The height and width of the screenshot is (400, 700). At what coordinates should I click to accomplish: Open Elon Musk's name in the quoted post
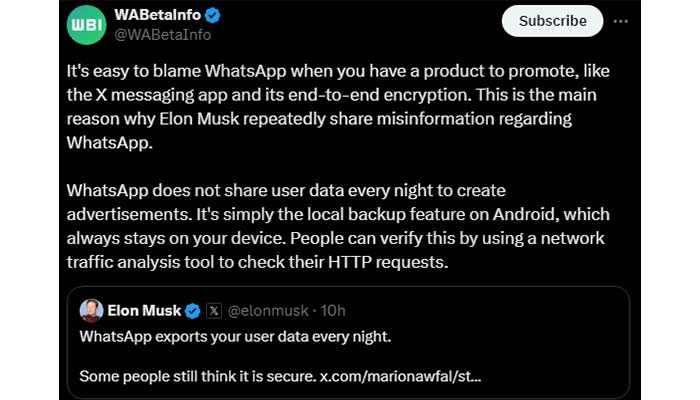point(143,310)
